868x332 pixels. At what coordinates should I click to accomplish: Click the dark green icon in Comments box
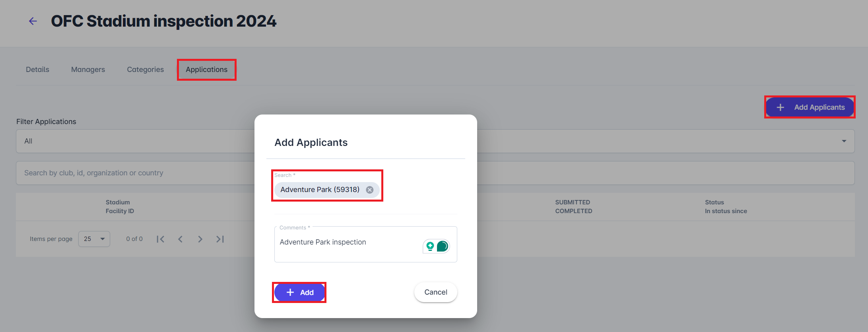click(x=443, y=247)
